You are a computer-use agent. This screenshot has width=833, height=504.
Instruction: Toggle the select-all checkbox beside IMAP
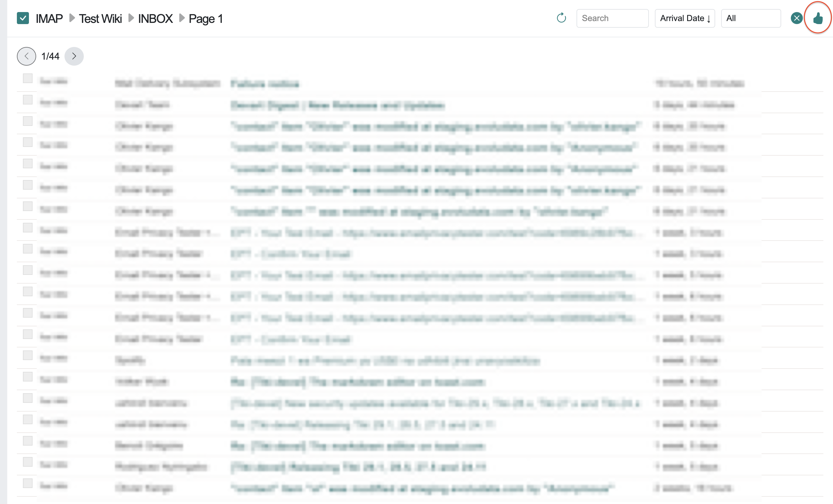click(x=23, y=18)
